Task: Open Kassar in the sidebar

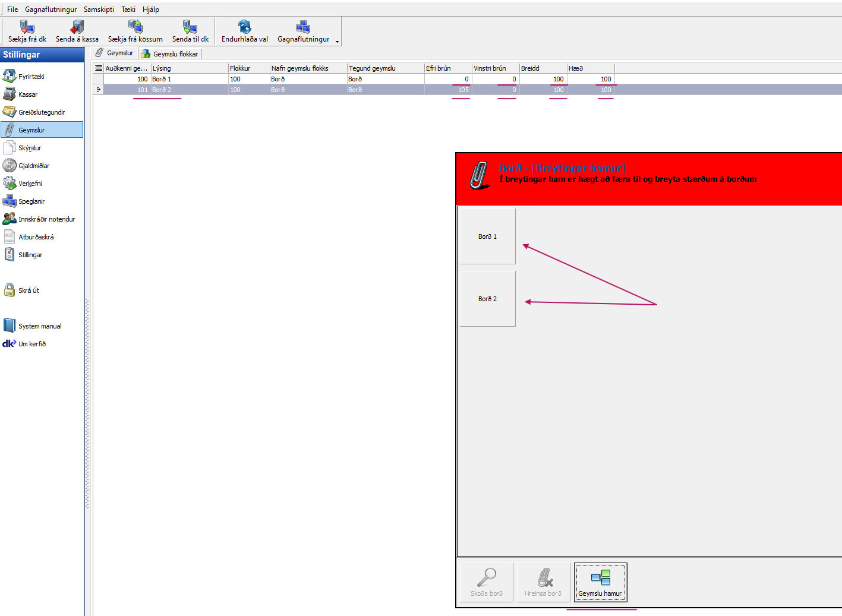Action: [x=27, y=94]
